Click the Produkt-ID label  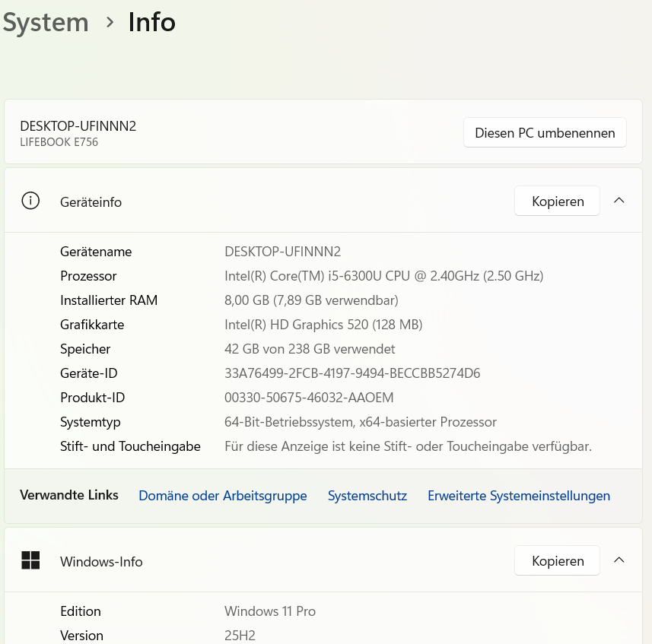tap(92, 398)
